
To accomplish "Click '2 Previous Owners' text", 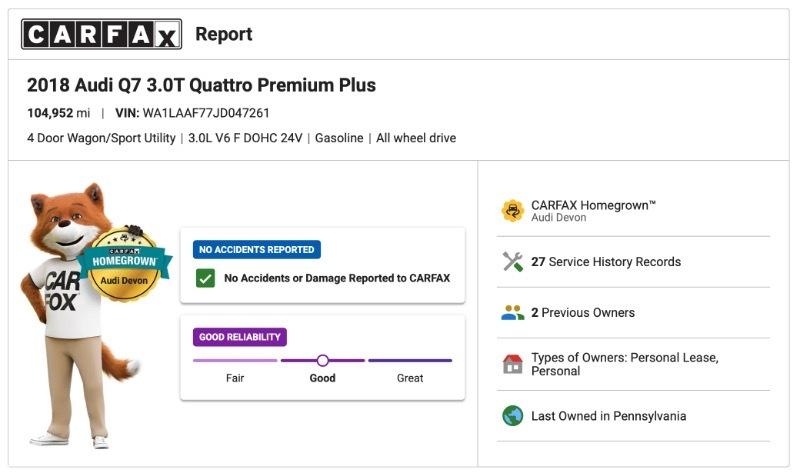I will [583, 313].
